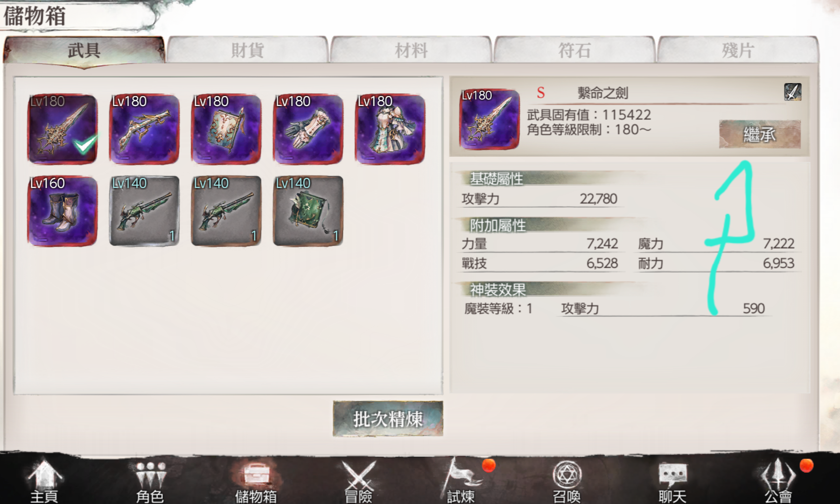Switch to the 材料 tab
Viewport: 840px width, 504px height.
tap(411, 49)
